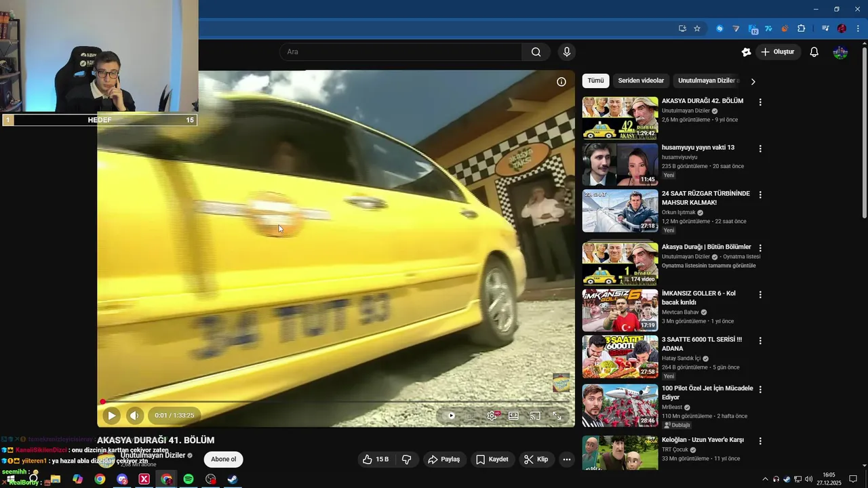868x488 pixels.
Task: Open options for İMKANSIZ GOLLER 6 video
Action: pos(760,295)
